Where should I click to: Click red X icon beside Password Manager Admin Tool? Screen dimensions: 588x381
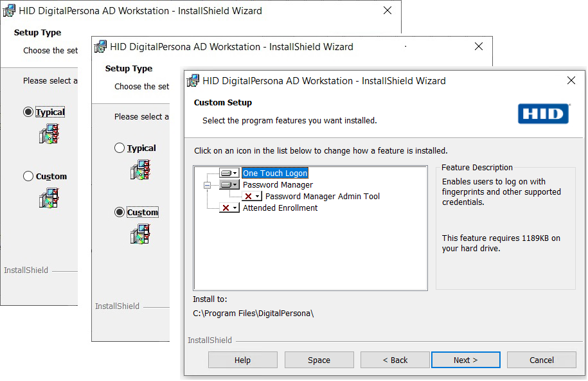pos(247,196)
